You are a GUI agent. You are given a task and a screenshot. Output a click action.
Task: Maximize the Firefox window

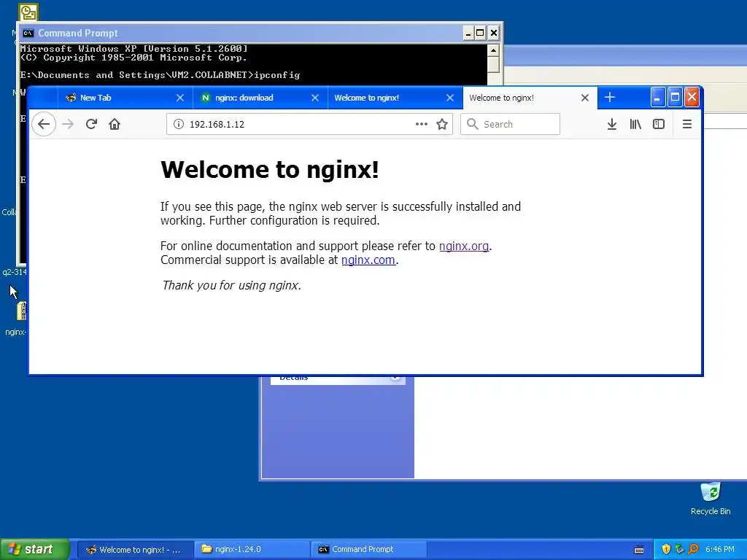click(x=675, y=97)
